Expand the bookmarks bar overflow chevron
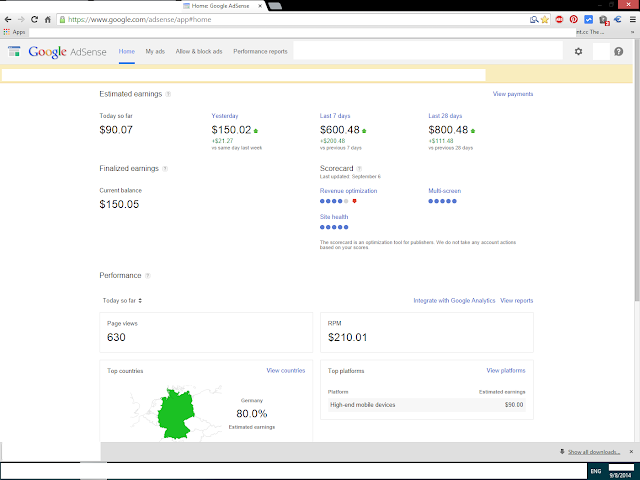 tap(632, 32)
